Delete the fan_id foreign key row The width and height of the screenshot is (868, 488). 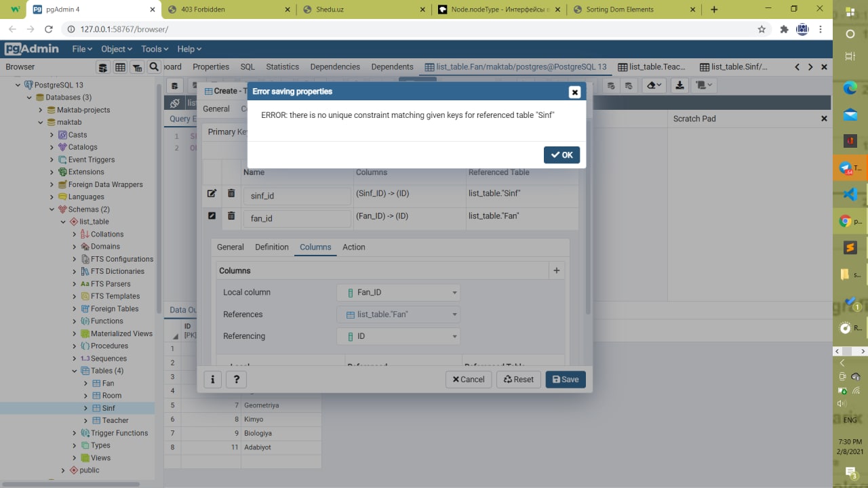[231, 216]
